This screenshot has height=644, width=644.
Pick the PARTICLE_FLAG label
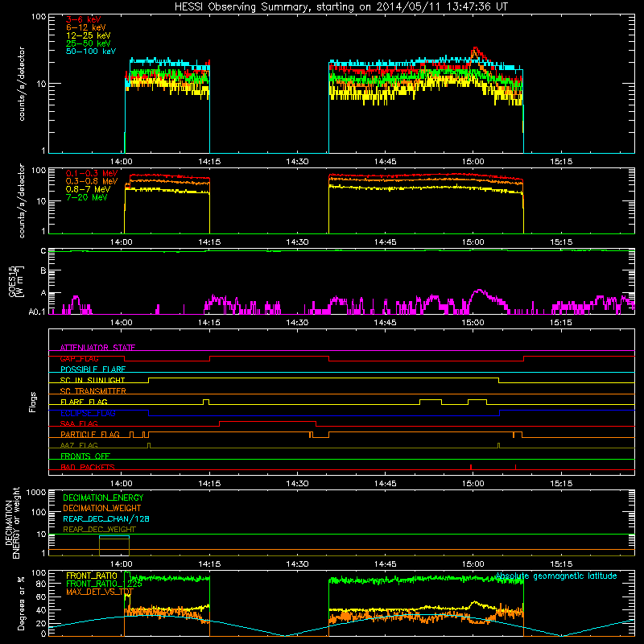click(90, 435)
